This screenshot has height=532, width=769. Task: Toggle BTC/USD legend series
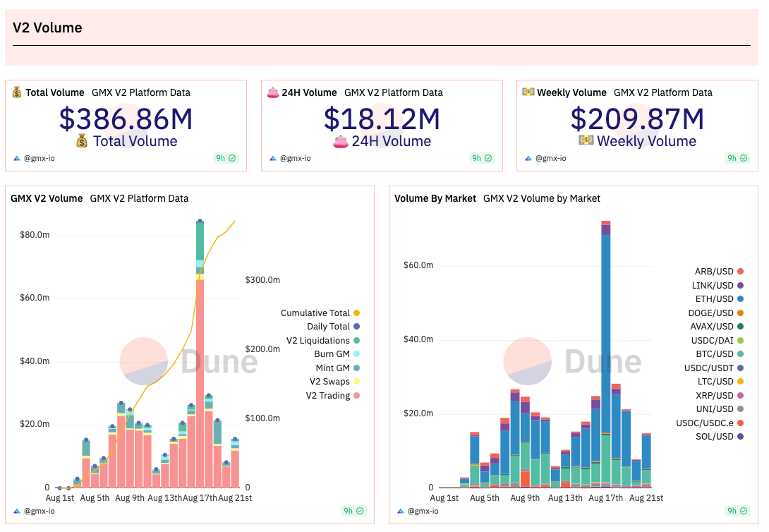[x=720, y=353]
